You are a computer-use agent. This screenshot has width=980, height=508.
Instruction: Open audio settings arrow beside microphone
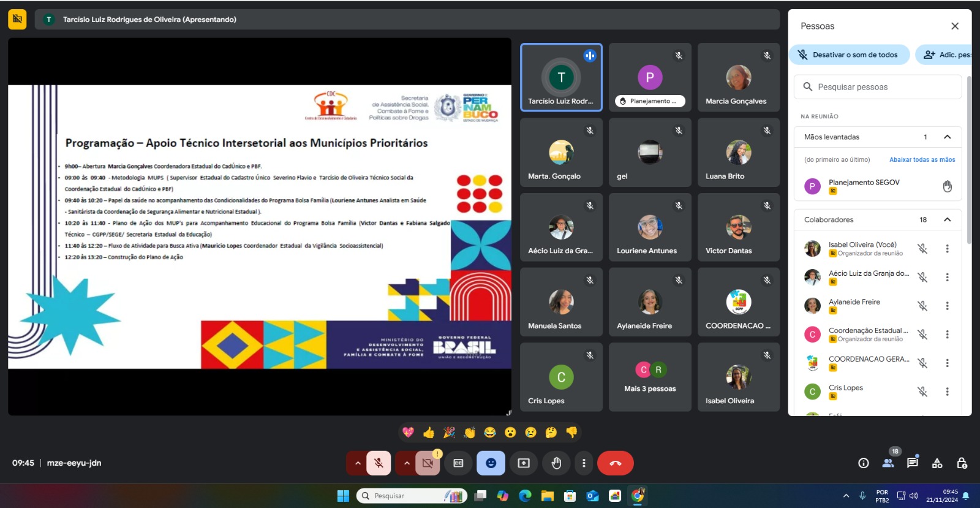coord(357,463)
